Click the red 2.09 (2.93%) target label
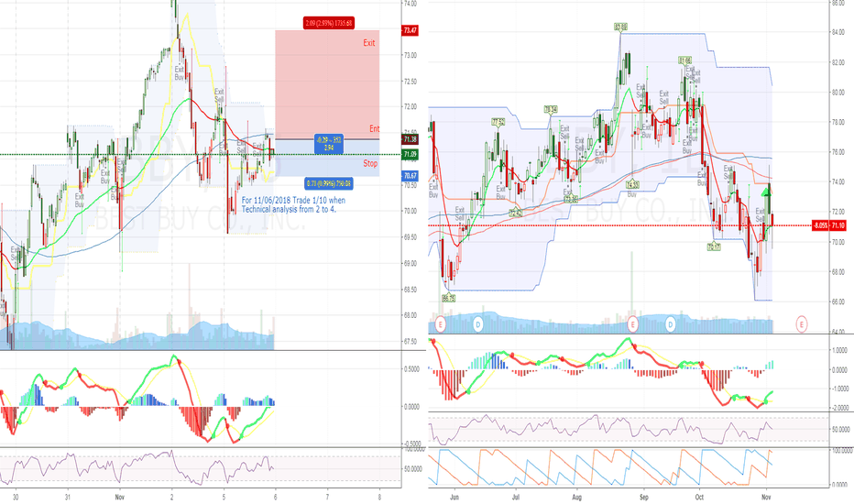The width and height of the screenshot is (854, 504). [x=328, y=23]
